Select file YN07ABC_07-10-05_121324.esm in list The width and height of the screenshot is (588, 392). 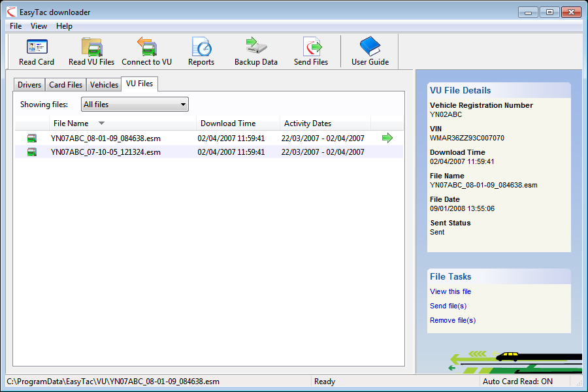[x=106, y=152]
